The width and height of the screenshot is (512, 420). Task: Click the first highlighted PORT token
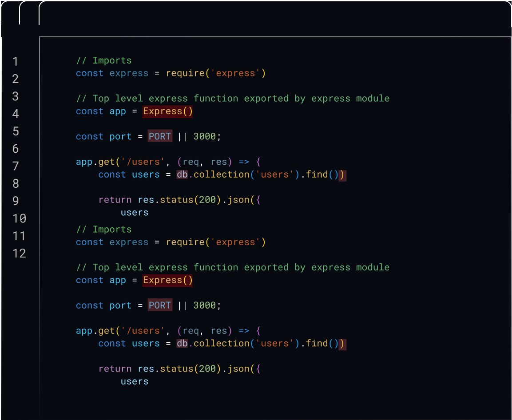(x=160, y=136)
